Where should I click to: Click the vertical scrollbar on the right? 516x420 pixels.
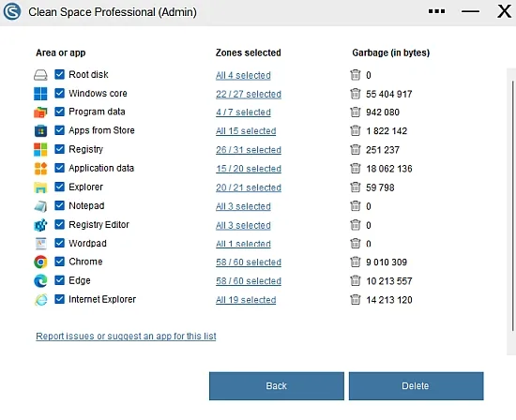pyautogui.click(x=512, y=206)
